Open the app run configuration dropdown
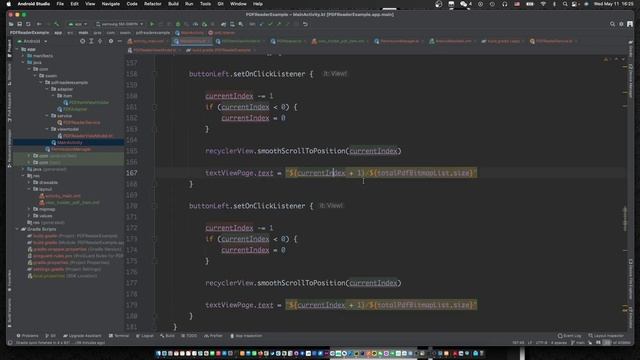The width and height of the screenshot is (640, 360). click(78, 24)
